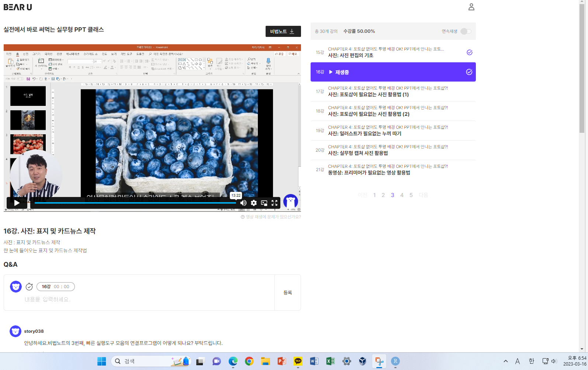This screenshot has width=588, height=370.
Task: Open the clock and date panel
Action: (x=575, y=361)
